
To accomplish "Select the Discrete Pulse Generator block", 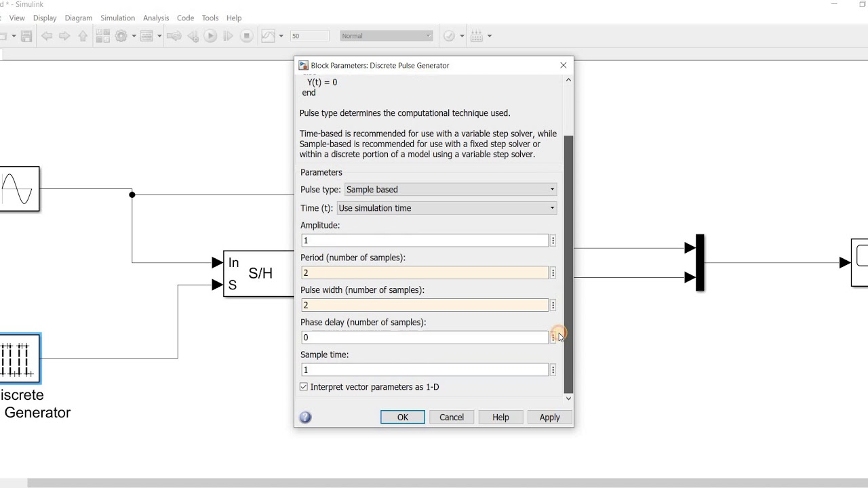I will pyautogui.click(x=20, y=358).
